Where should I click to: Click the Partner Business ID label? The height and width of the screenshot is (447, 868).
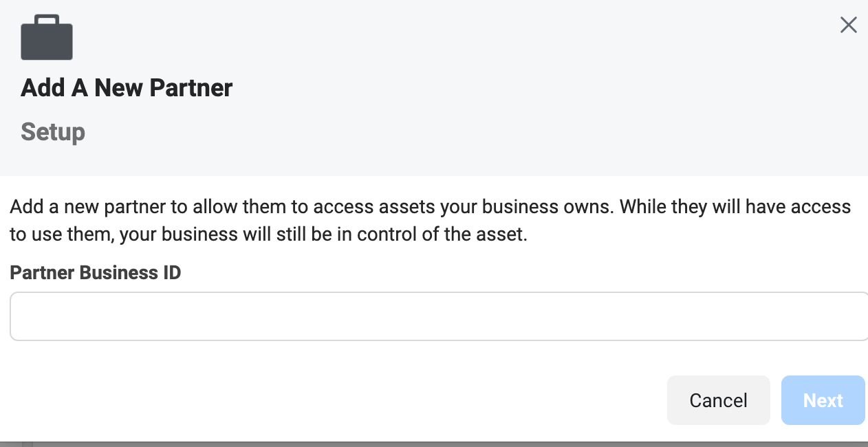(x=95, y=272)
